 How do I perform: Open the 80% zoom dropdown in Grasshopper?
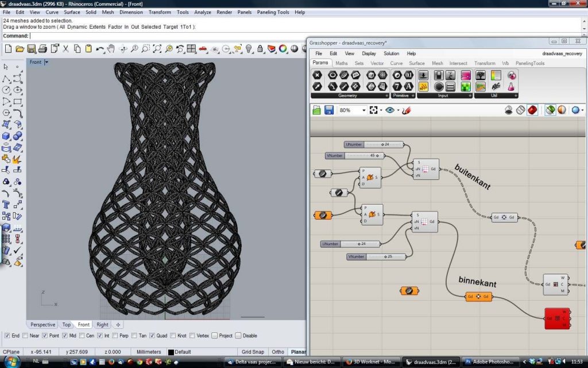click(365, 109)
